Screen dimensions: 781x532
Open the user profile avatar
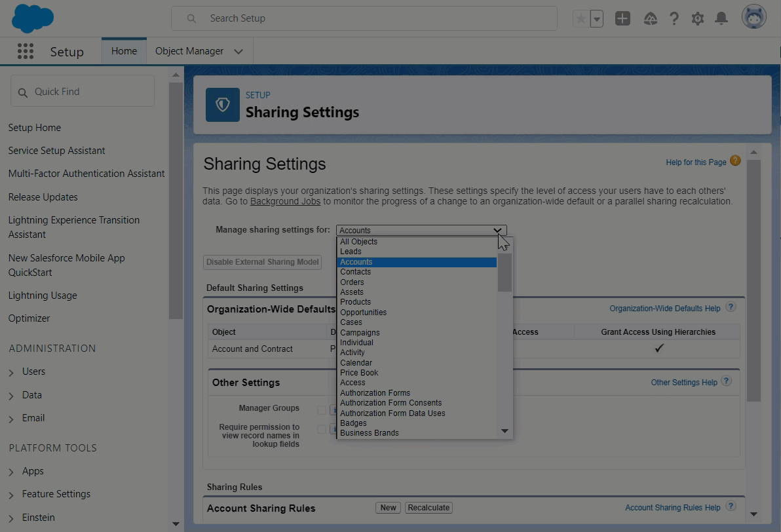pyautogui.click(x=753, y=18)
